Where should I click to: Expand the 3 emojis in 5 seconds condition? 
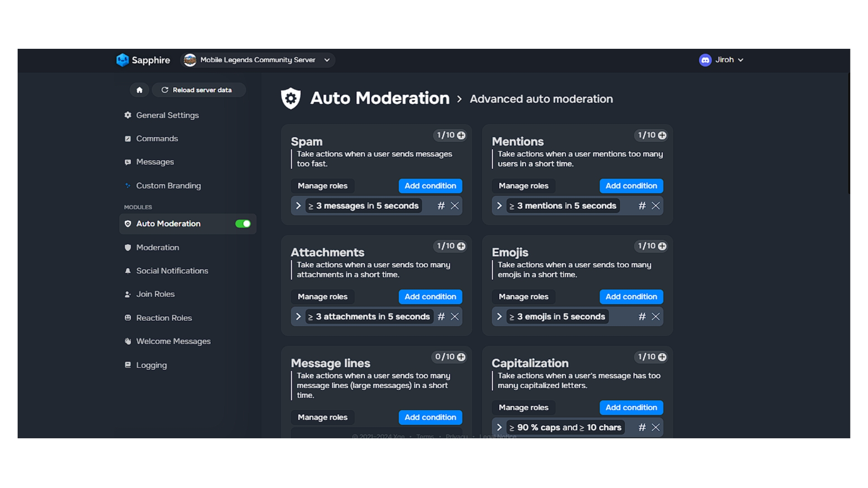tap(499, 317)
